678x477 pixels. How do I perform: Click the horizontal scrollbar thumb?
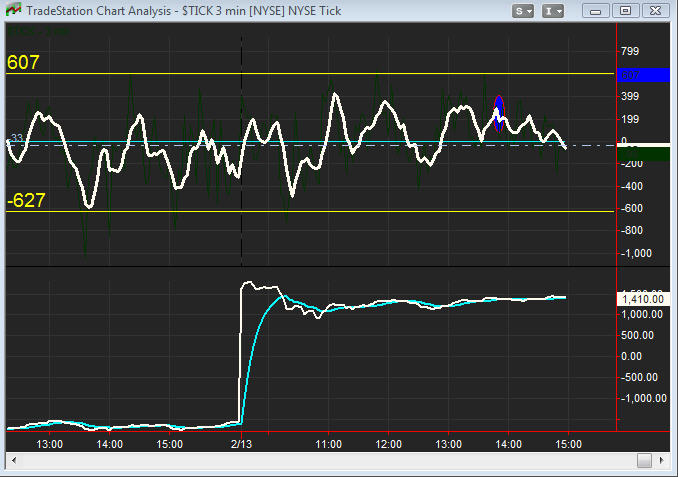pos(644,460)
